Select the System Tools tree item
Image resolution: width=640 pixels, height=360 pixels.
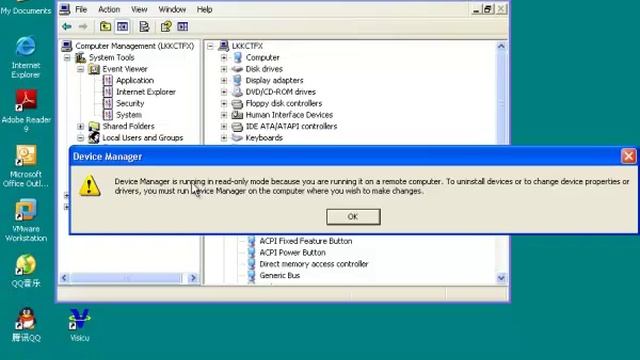[111, 58]
